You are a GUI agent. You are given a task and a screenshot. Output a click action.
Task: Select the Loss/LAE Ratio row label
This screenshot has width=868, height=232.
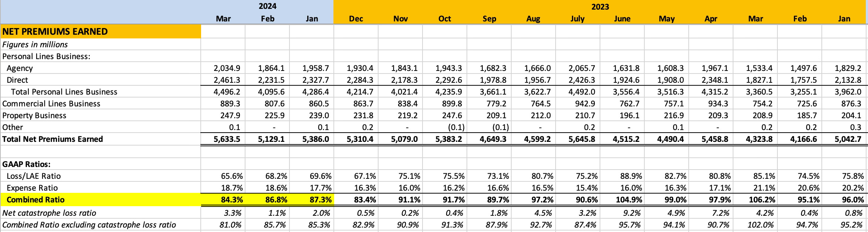click(34, 176)
